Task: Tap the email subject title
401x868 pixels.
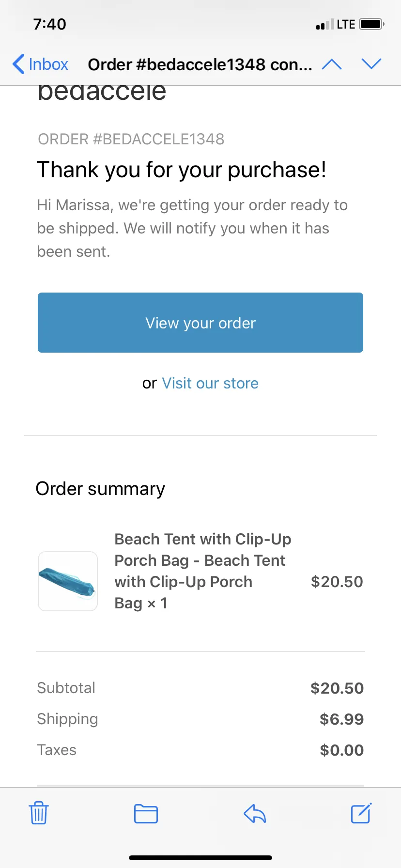Action: click(200, 64)
